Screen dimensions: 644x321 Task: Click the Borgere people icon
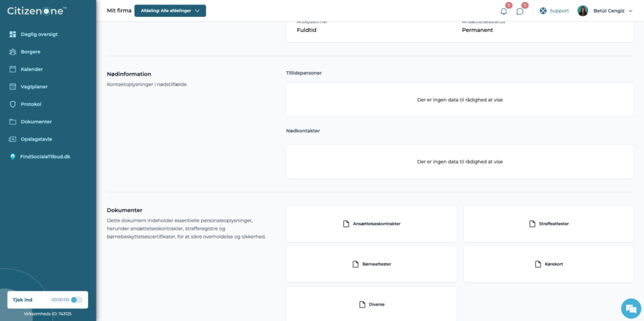(x=13, y=52)
